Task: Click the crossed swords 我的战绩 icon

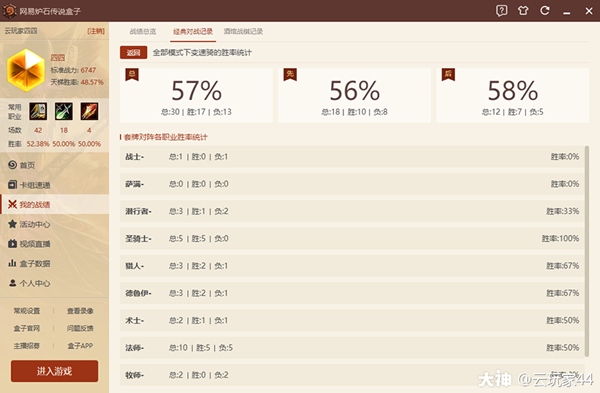Action: 12,204
